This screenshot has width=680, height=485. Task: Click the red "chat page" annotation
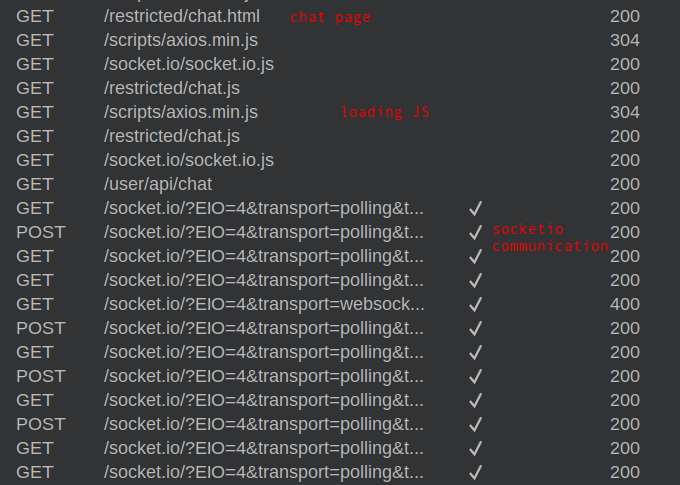point(330,17)
